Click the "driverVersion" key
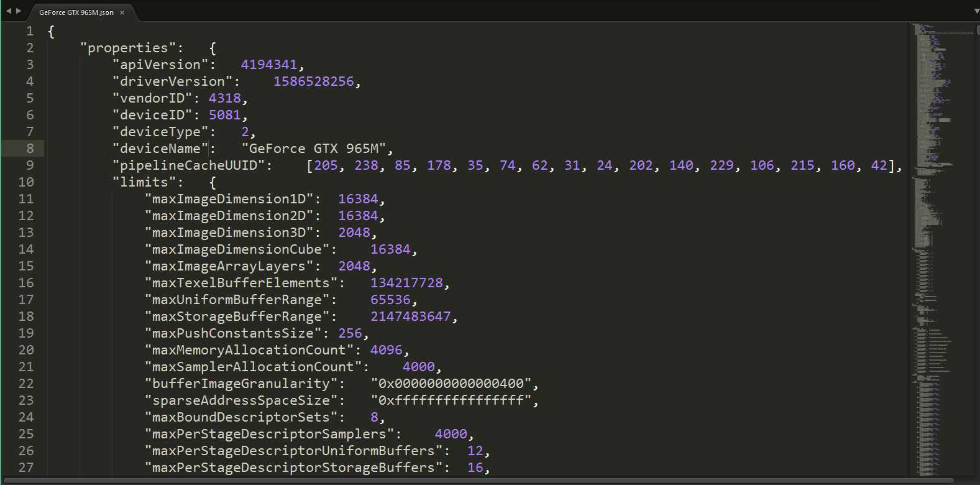 pos(172,81)
